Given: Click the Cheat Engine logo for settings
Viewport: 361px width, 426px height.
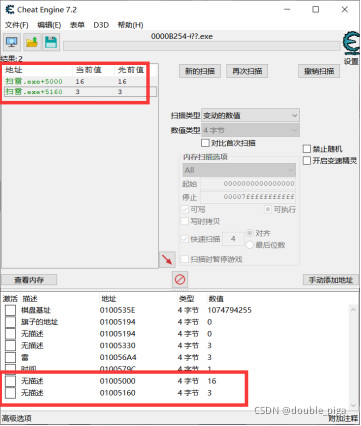Looking at the screenshot, I should click(351, 43).
